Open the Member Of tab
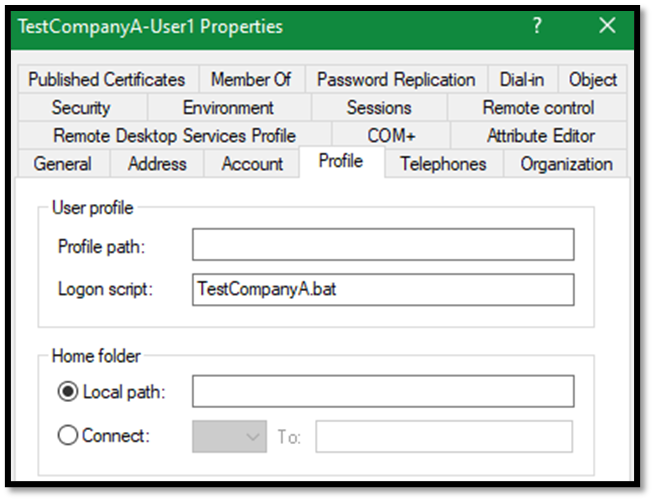 tap(251, 80)
